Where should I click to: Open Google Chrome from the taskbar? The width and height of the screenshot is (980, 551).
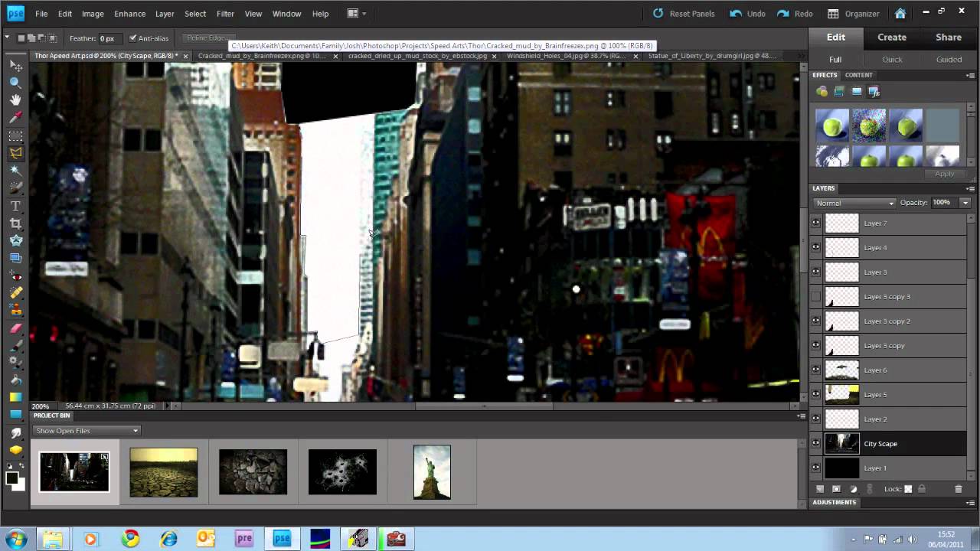tap(130, 539)
